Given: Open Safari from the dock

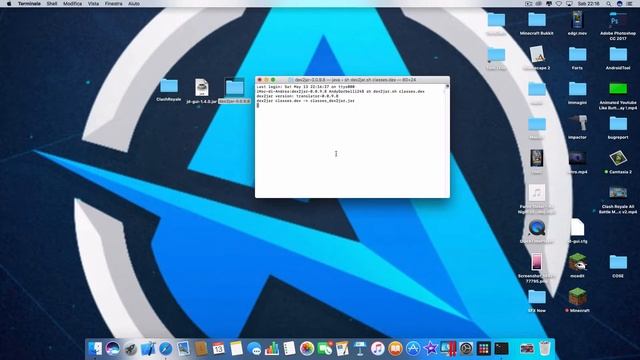Looking at the screenshot, I should [165, 349].
